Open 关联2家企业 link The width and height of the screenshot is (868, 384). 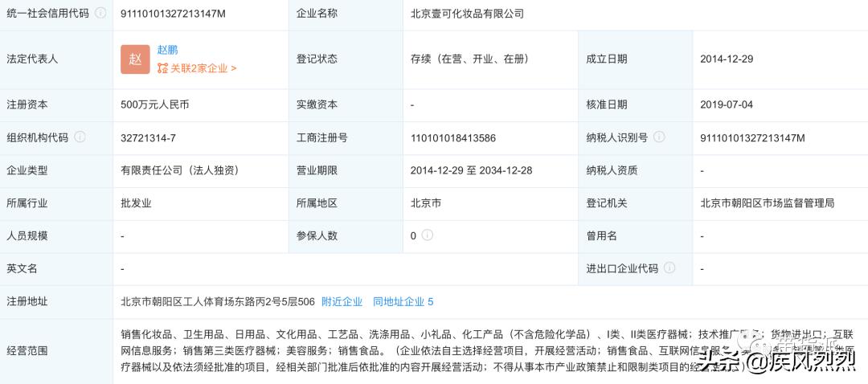click(203, 68)
